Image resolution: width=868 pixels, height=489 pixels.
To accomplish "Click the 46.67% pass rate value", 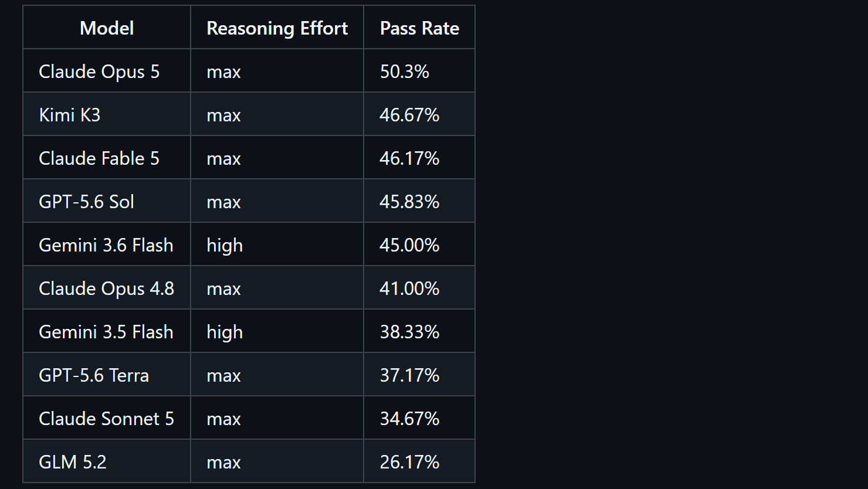I will 409,115.
